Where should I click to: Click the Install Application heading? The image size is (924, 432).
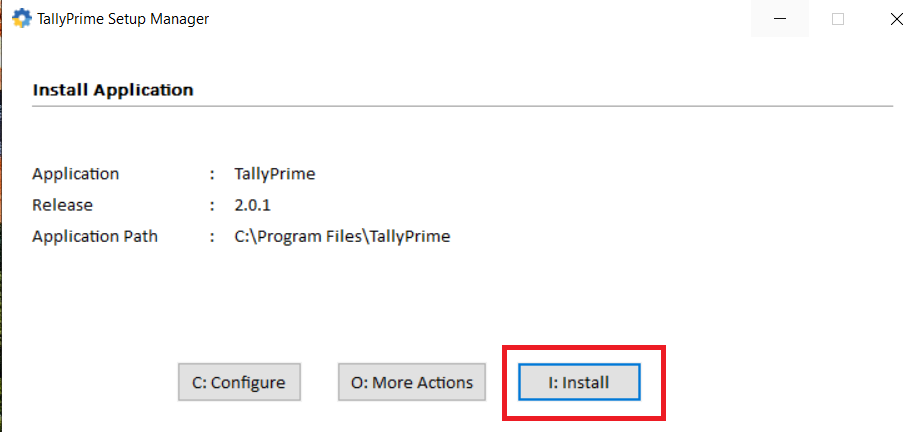[x=113, y=89]
